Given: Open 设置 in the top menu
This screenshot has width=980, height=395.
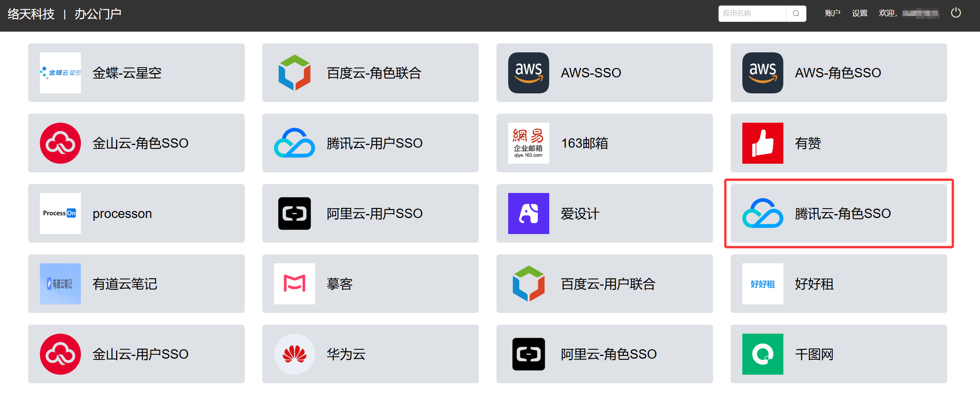Looking at the screenshot, I should pyautogui.click(x=860, y=14).
